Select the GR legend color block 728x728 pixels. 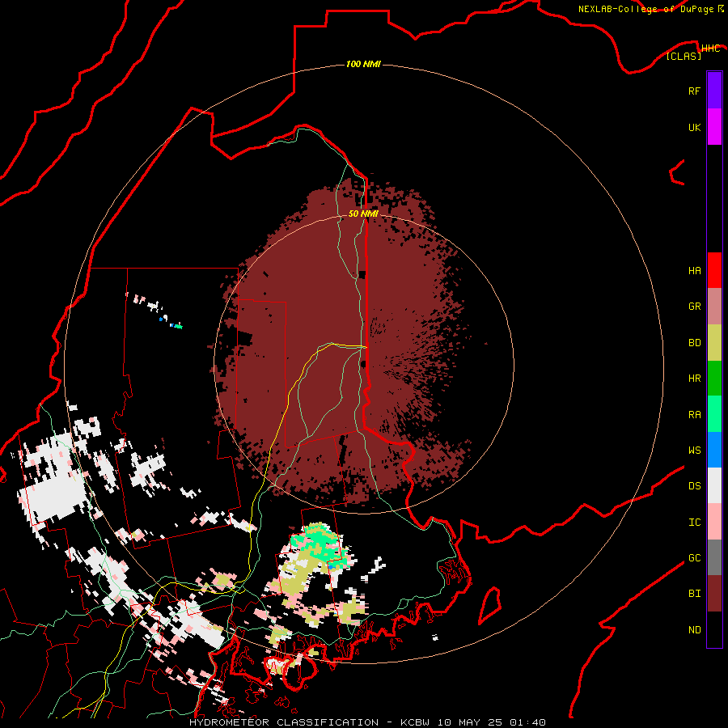[x=714, y=307]
